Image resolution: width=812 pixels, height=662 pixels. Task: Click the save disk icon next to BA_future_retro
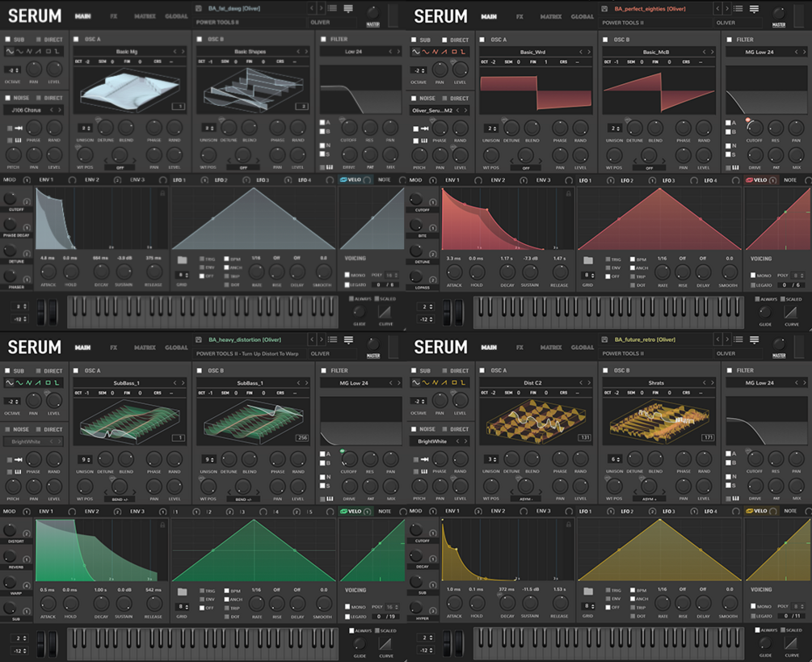(604, 339)
